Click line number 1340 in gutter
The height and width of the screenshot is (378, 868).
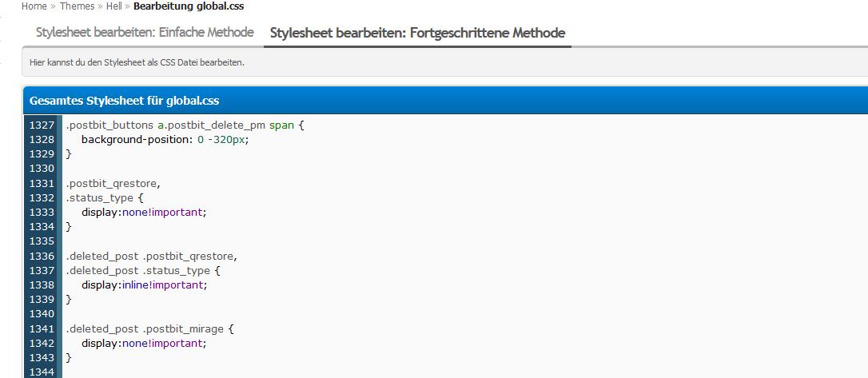coord(42,314)
